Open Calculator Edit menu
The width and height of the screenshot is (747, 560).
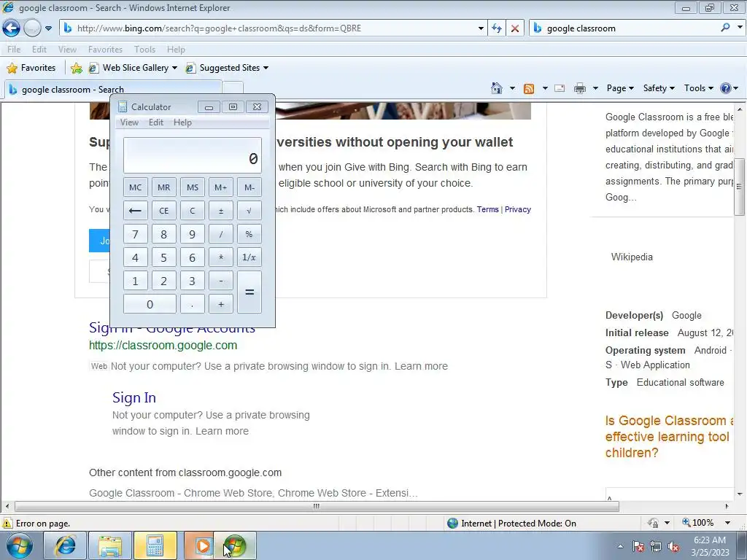tap(156, 122)
